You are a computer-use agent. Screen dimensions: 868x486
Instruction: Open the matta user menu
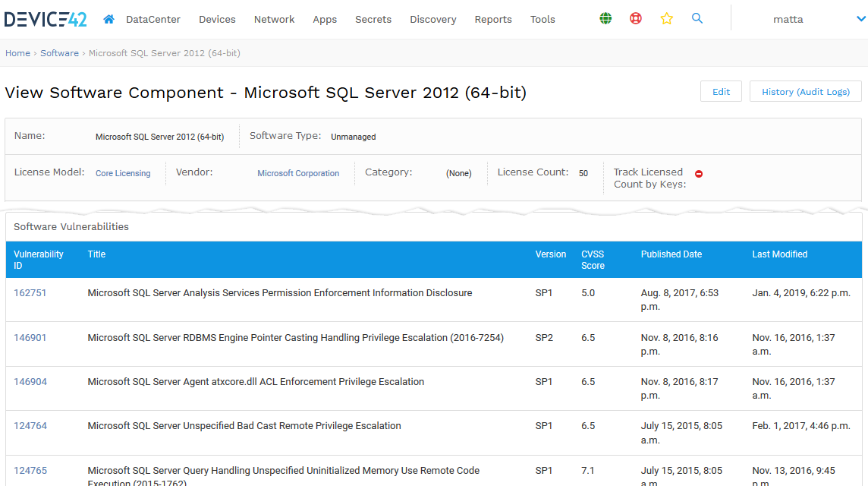pos(788,20)
